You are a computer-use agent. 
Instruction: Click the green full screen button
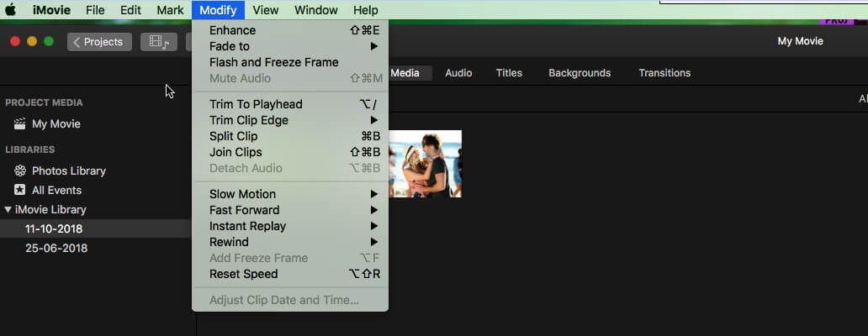point(49,41)
